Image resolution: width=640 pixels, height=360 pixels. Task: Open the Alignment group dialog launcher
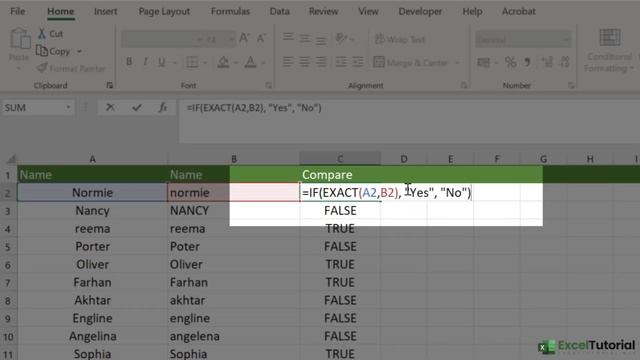point(464,85)
